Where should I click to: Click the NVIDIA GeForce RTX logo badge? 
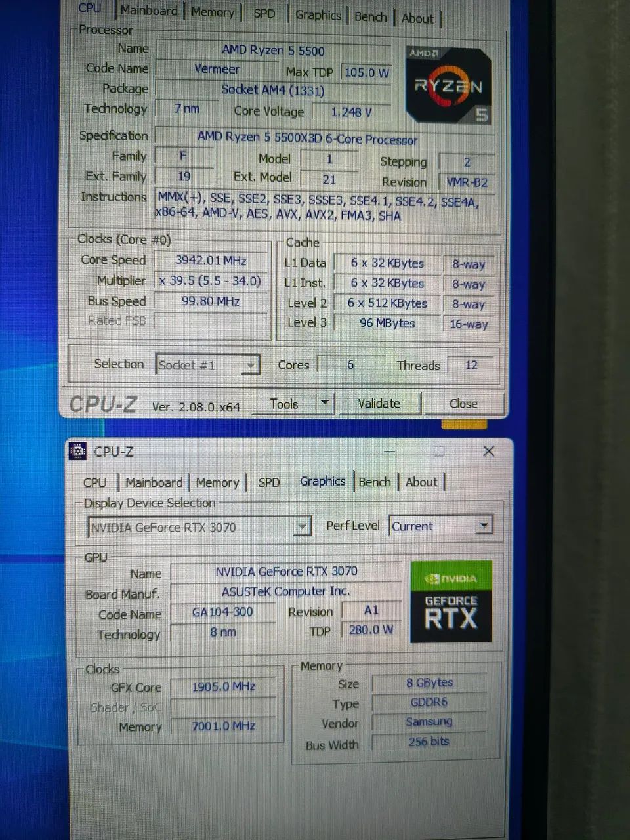pos(451,601)
